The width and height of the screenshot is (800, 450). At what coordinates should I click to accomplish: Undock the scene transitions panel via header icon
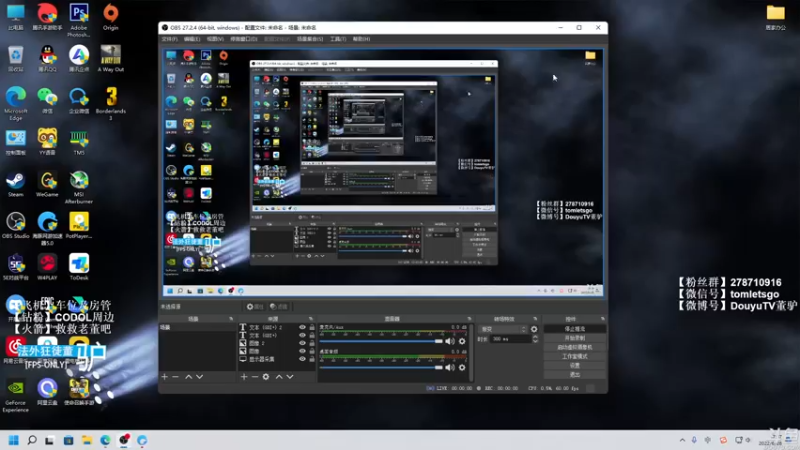[535, 319]
